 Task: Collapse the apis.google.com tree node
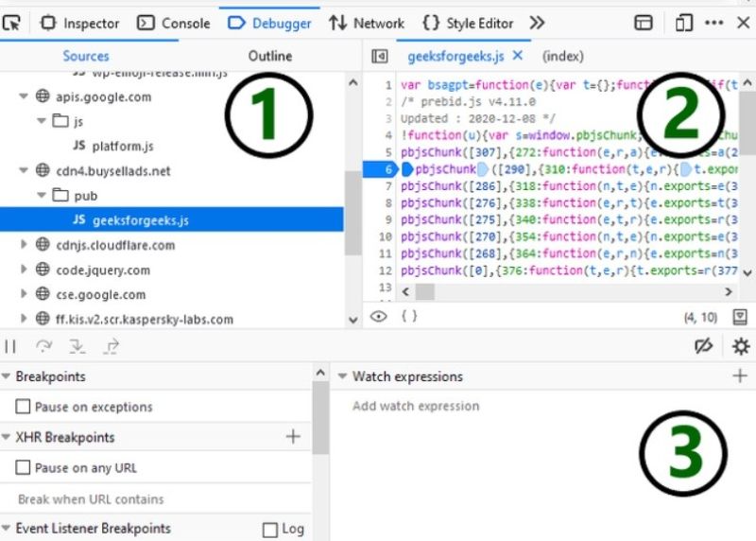pos(23,96)
